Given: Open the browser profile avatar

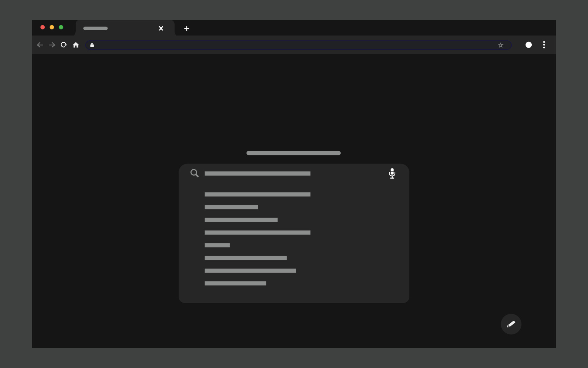Looking at the screenshot, I should (529, 45).
